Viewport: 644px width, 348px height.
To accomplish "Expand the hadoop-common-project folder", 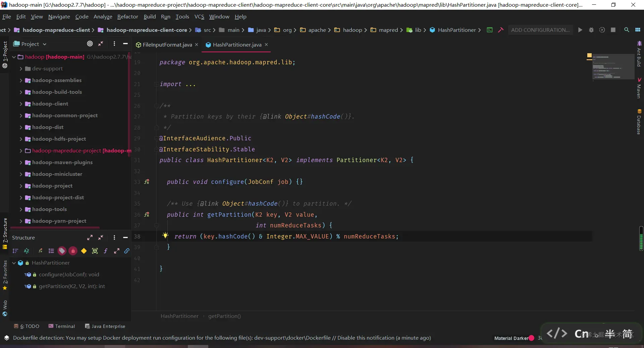I will (21, 116).
